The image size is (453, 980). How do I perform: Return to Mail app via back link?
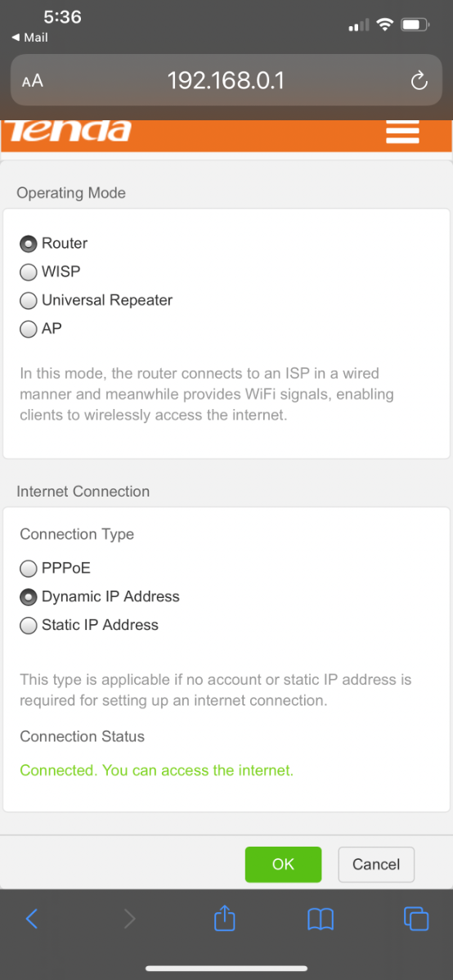point(29,38)
